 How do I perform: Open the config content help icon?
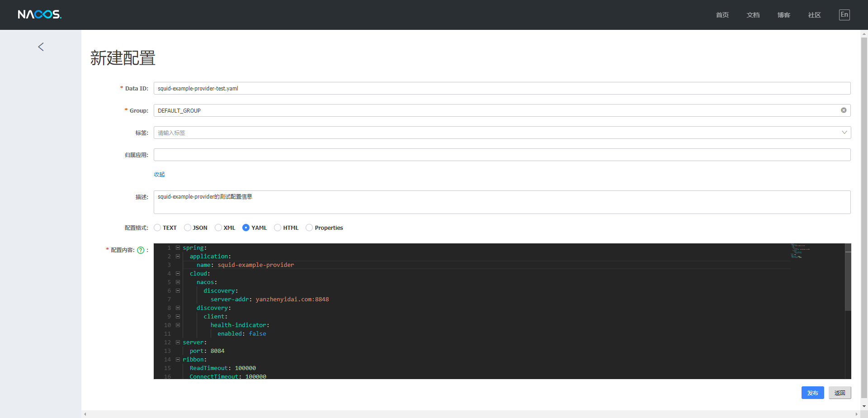(141, 250)
